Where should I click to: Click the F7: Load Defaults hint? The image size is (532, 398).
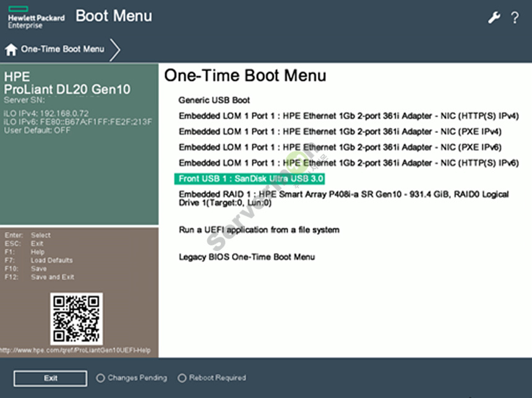pyautogui.click(x=39, y=260)
